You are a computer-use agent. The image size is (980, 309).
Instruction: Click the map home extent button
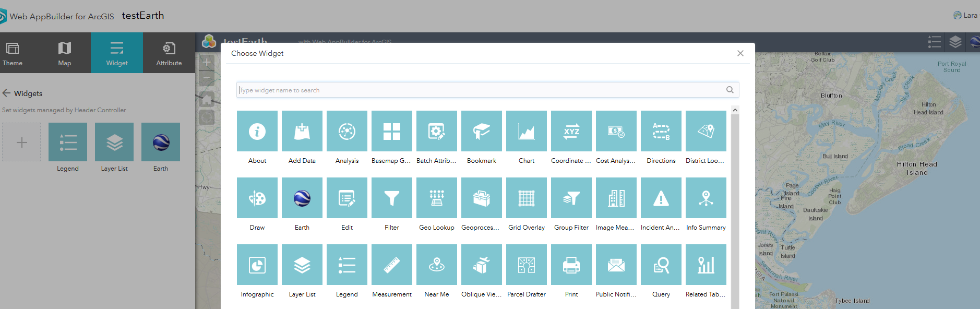207,99
